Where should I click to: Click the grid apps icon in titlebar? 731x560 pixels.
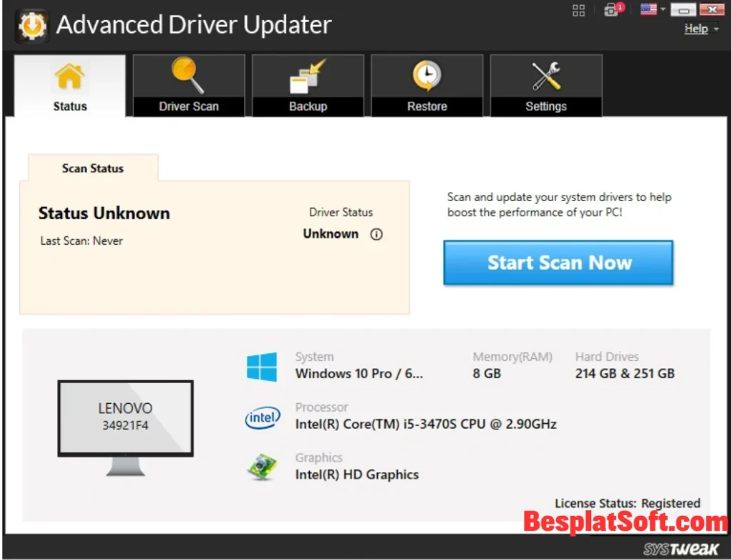tap(578, 10)
